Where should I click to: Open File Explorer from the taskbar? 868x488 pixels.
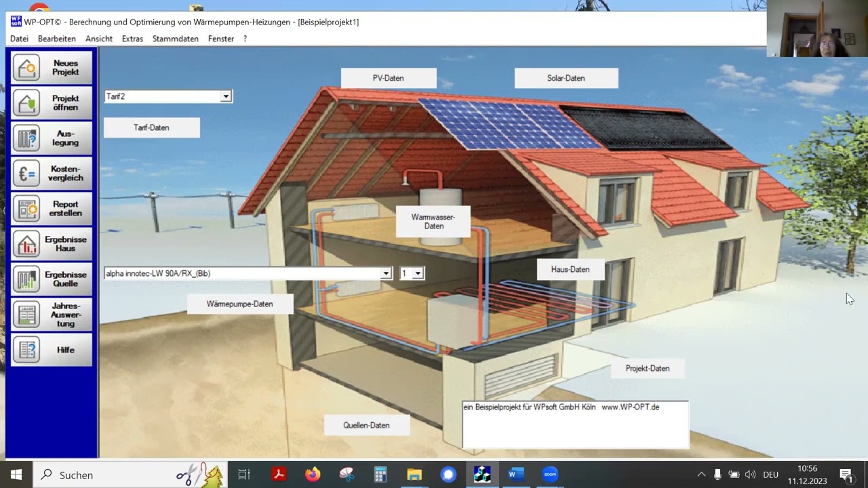tap(414, 474)
